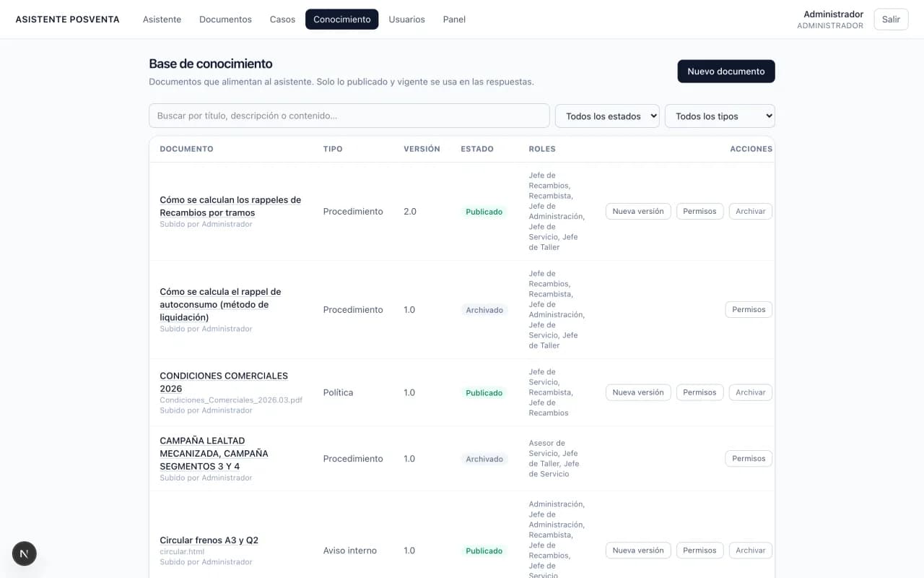Click the Asistente Posventa logo text

(x=68, y=20)
